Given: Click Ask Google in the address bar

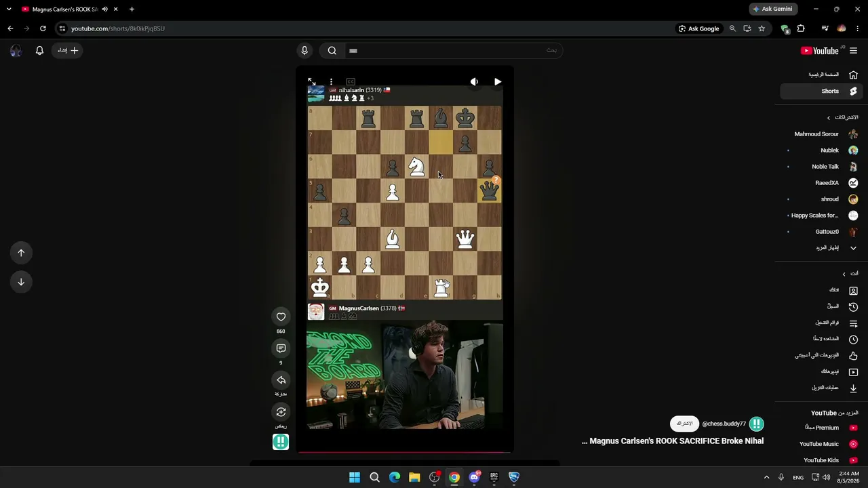Looking at the screenshot, I should point(698,28).
